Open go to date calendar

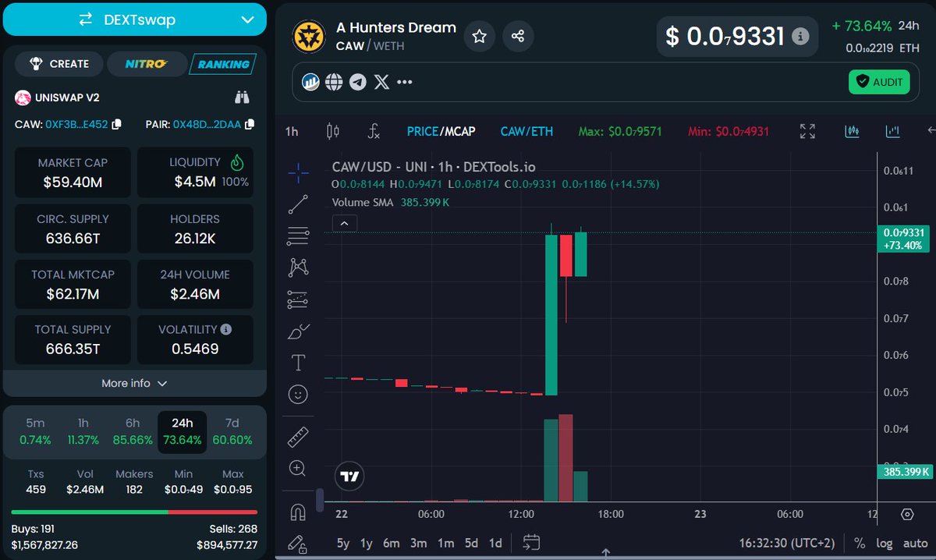click(532, 542)
